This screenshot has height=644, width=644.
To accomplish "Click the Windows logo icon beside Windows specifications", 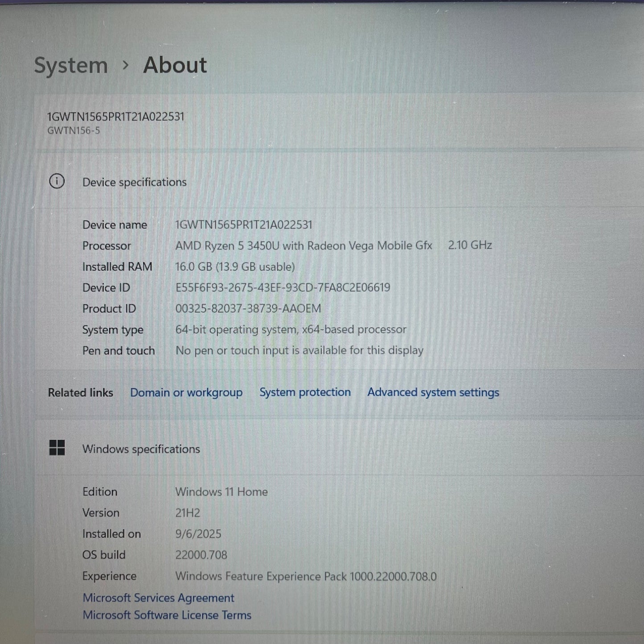I will click(57, 448).
